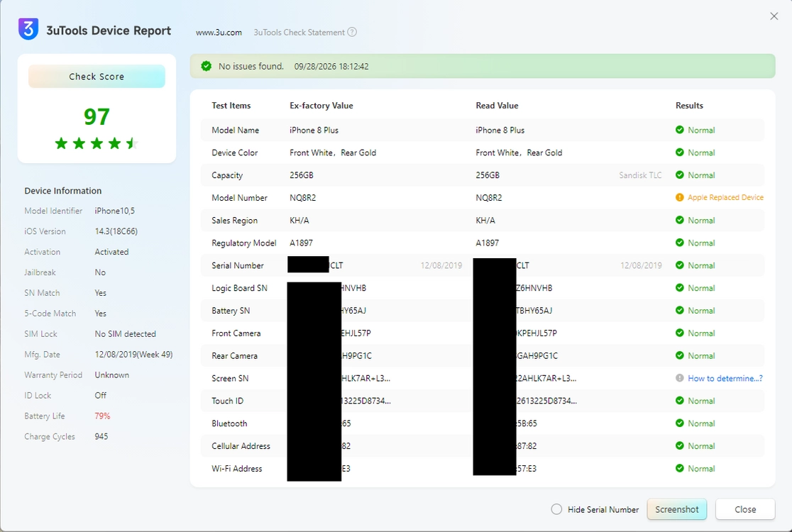Close the report with the X icon
792x532 pixels.
coord(774,16)
